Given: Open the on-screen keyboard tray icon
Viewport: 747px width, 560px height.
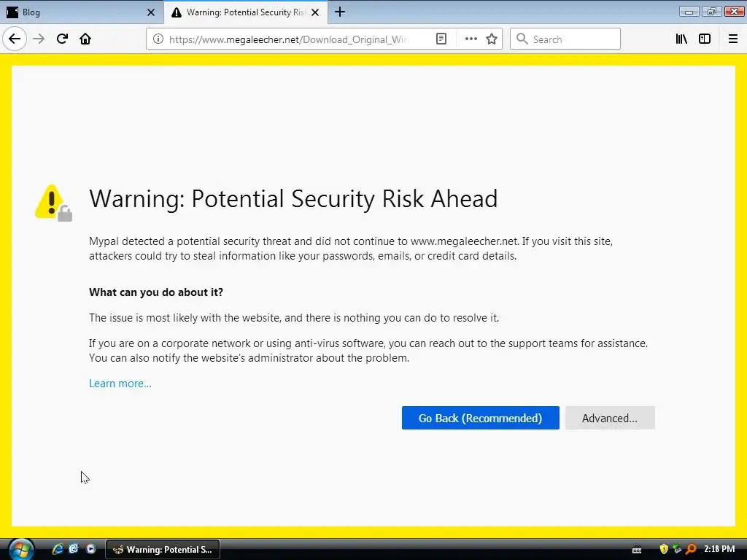Looking at the screenshot, I should 636,550.
